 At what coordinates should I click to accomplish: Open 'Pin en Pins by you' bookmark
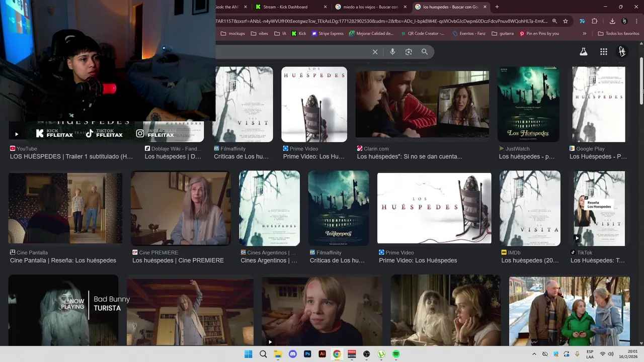pos(539,34)
